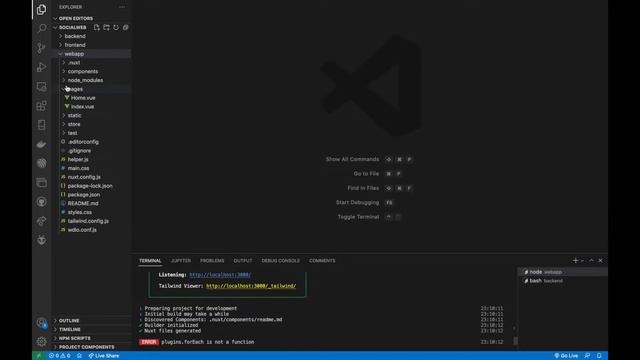Screen dimensions: 640x360
Task: Expand the OPEN EDITORS section
Action: pos(76,18)
